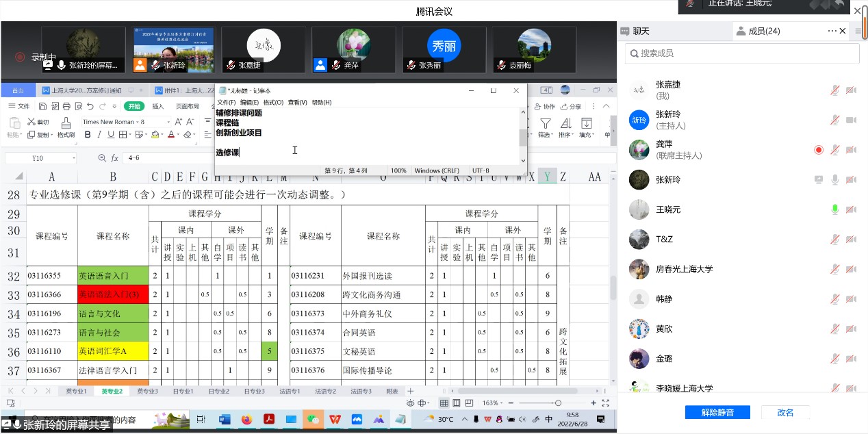Click the Bold formatting icon

coord(88,135)
